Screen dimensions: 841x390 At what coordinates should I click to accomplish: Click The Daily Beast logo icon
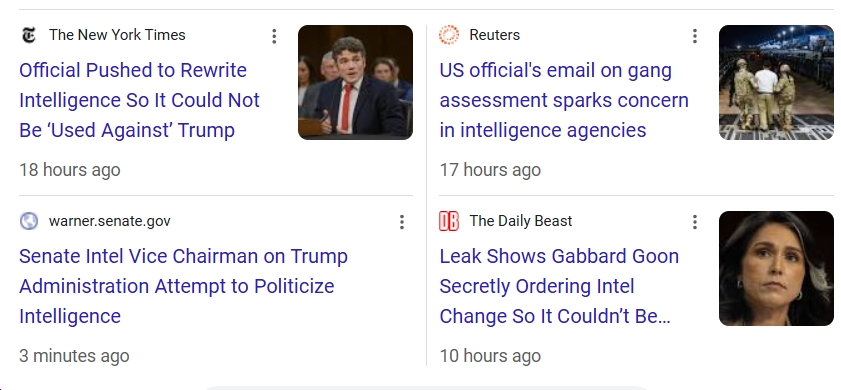449,221
